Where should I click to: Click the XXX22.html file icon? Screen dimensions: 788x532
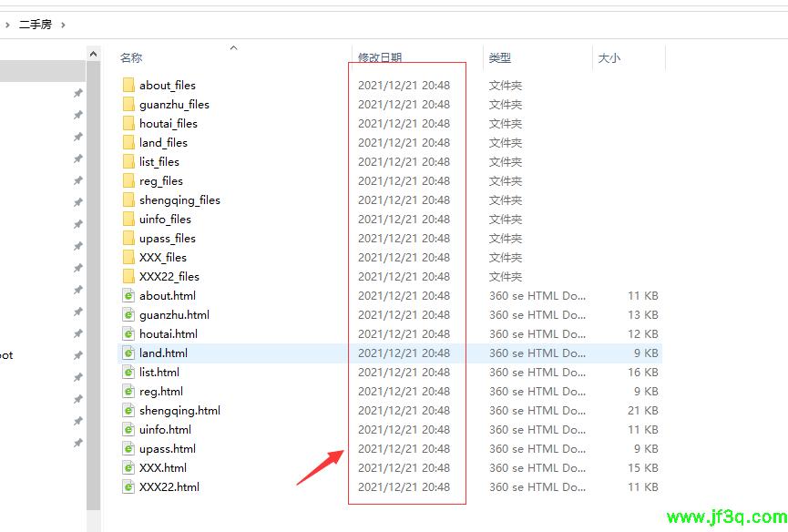[128, 487]
